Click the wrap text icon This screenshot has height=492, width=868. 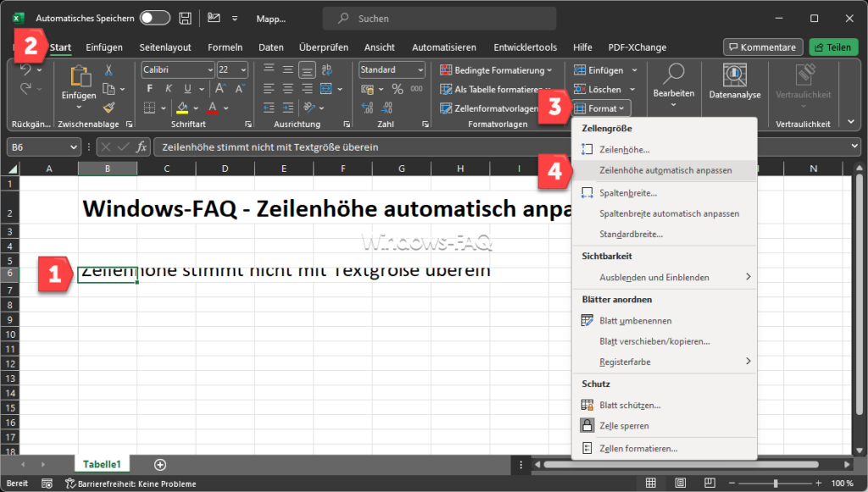[326, 69]
